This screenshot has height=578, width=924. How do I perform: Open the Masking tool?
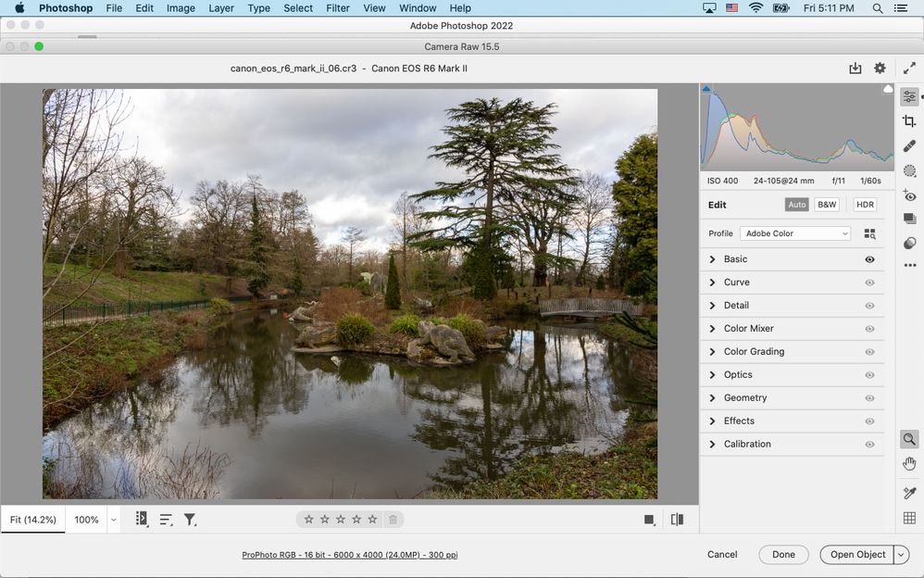[x=909, y=171]
